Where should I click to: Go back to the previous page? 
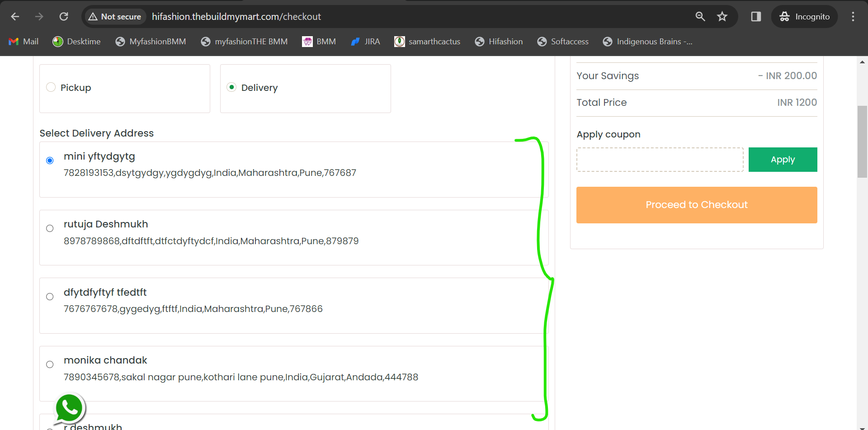click(x=15, y=17)
